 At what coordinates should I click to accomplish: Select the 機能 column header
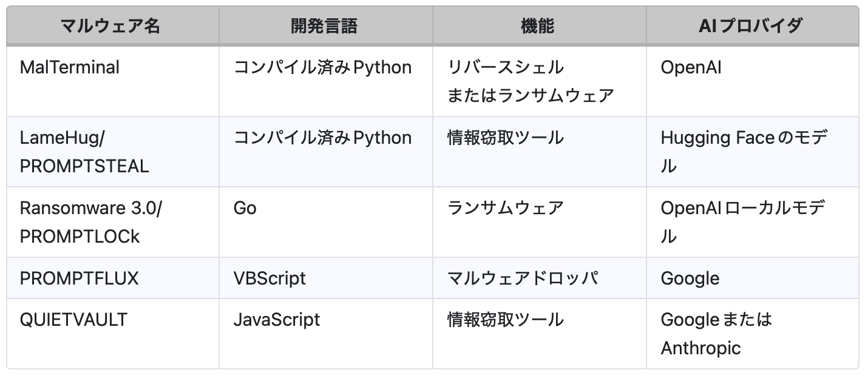[x=538, y=25]
